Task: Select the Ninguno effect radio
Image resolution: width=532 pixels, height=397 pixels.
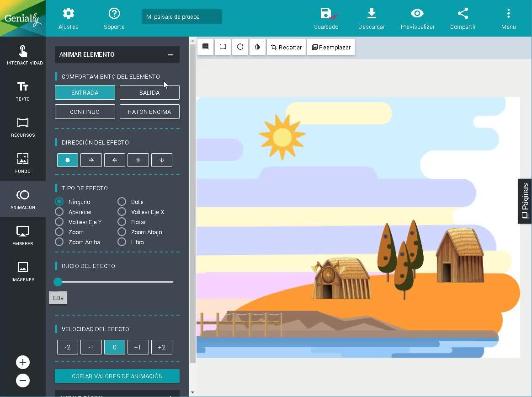Action: (59, 202)
